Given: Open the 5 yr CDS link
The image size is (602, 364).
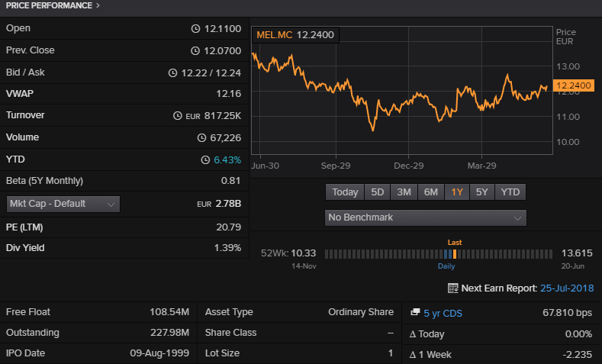Looking at the screenshot, I should click(443, 312).
